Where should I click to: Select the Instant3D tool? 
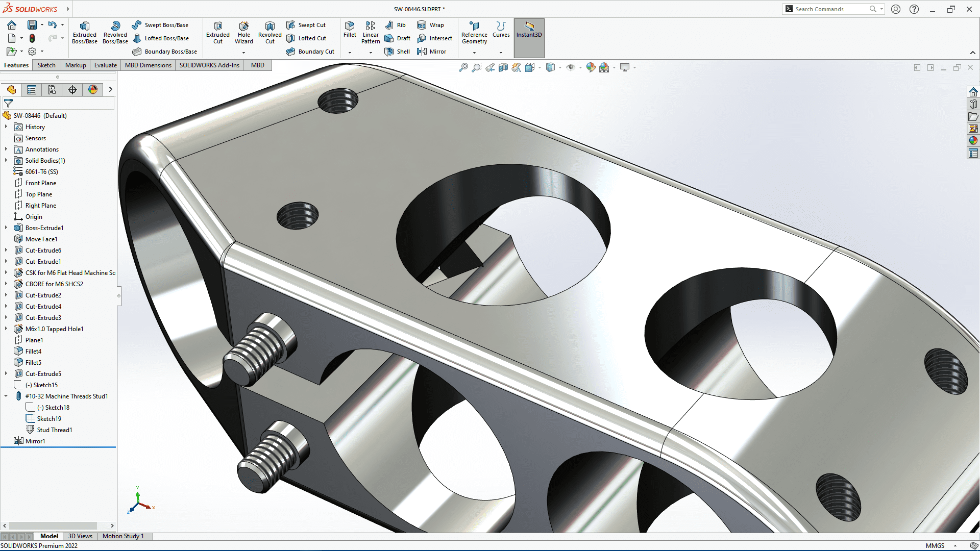[529, 37]
